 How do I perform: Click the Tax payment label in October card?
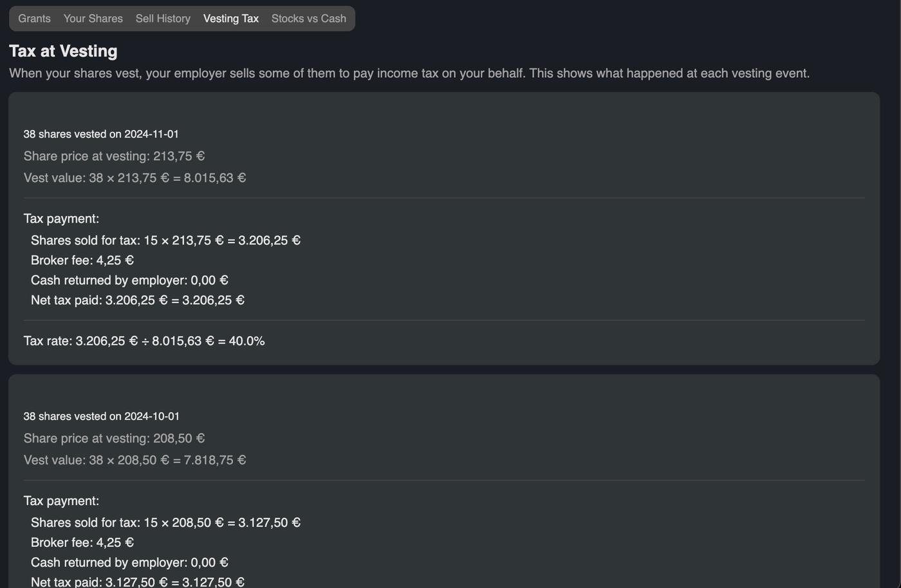click(61, 501)
